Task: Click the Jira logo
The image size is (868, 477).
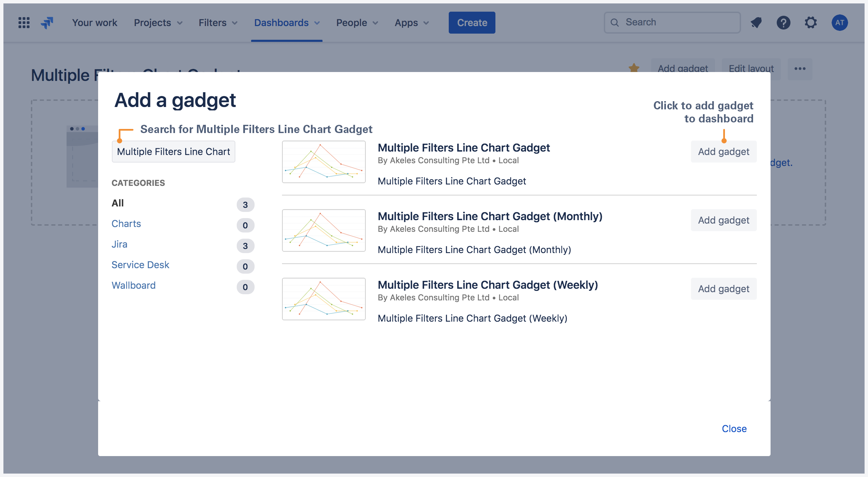Action: tap(47, 22)
